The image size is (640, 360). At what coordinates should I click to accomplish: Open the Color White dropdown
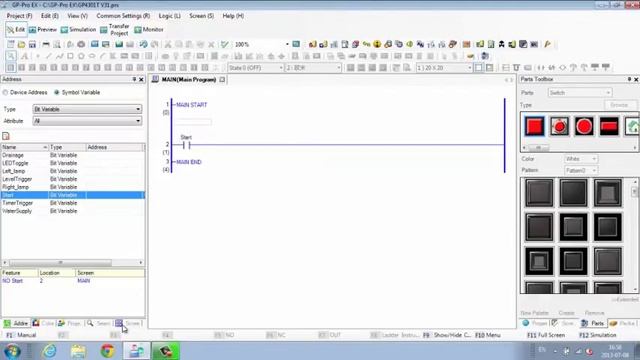pyautogui.click(x=581, y=159)
